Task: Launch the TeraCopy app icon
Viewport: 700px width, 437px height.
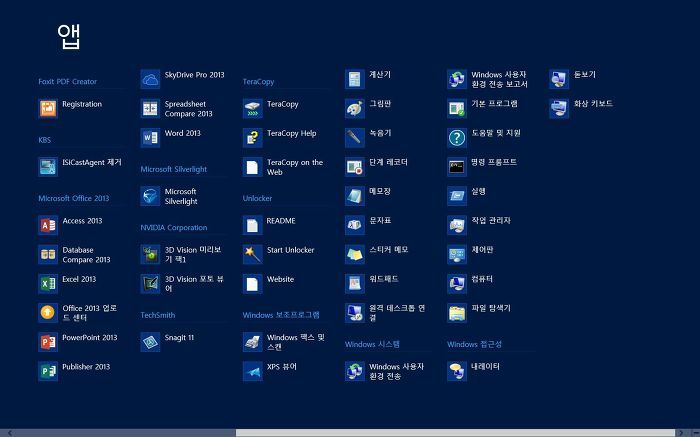Action: 252,108
